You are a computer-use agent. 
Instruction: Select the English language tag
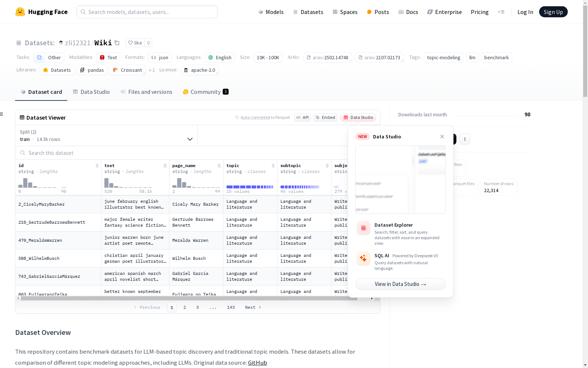(220, 57)
